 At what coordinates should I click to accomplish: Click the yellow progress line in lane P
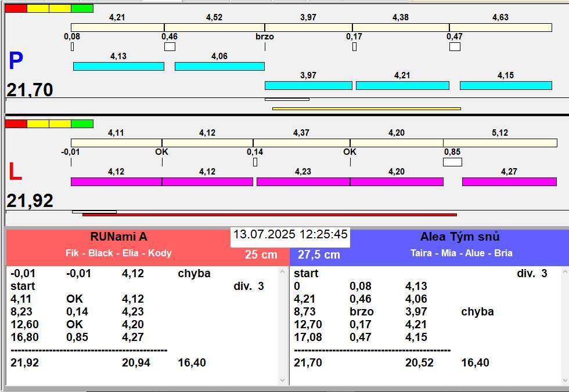(x=366, y=108)
